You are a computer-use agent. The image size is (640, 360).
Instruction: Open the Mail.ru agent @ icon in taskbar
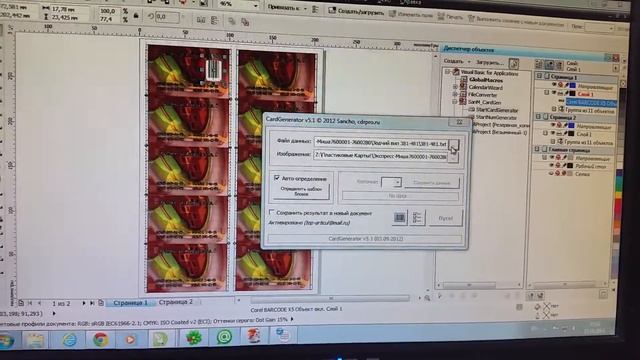(224, 337)
